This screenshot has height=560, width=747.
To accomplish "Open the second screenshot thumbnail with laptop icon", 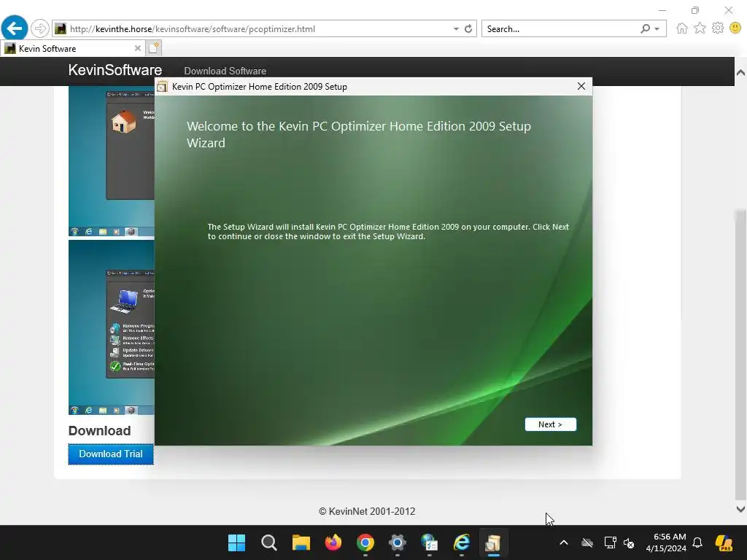I will (112, 327).
